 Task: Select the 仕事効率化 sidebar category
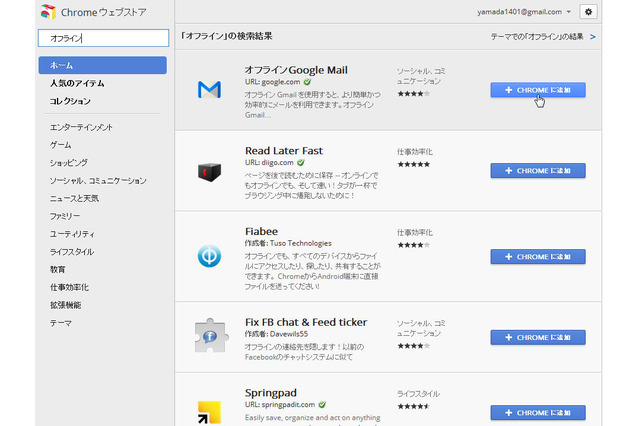(69, 287)
